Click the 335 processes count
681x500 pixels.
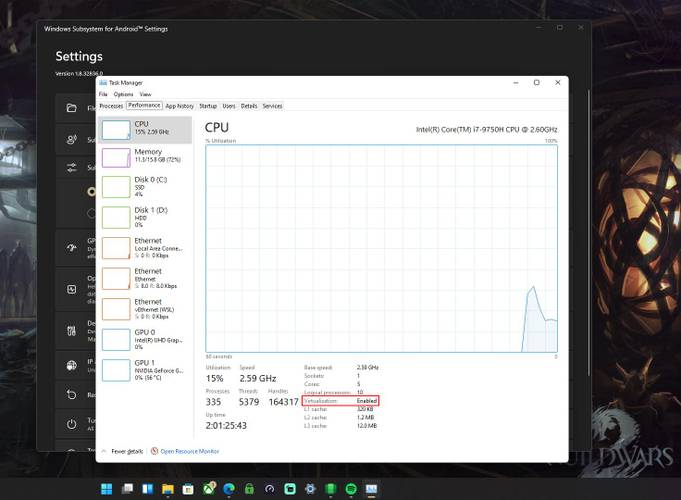point(213,402)
